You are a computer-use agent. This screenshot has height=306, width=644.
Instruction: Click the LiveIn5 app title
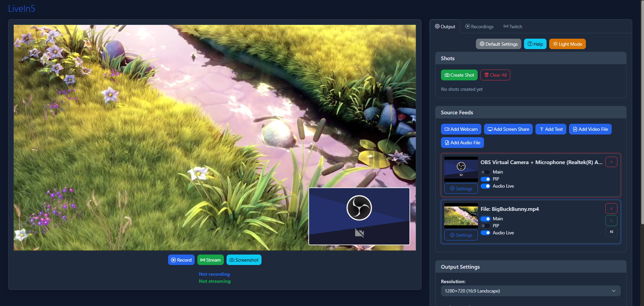(22, 8)
